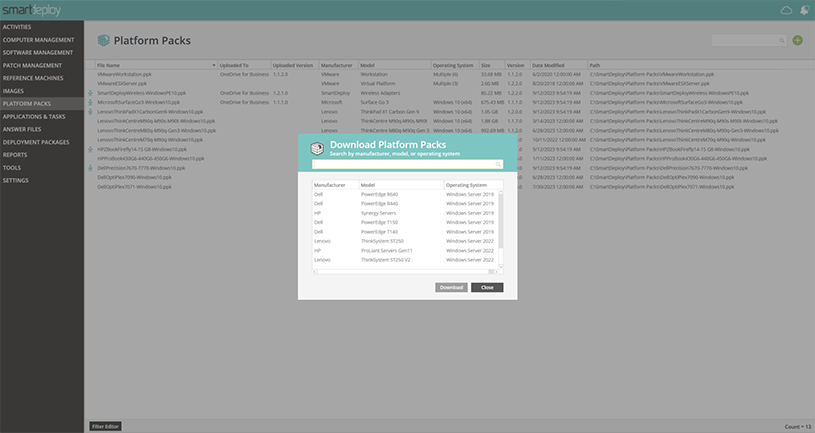
Task: Click the cloud icon in the top bar
Action: [x=786, y=10]
